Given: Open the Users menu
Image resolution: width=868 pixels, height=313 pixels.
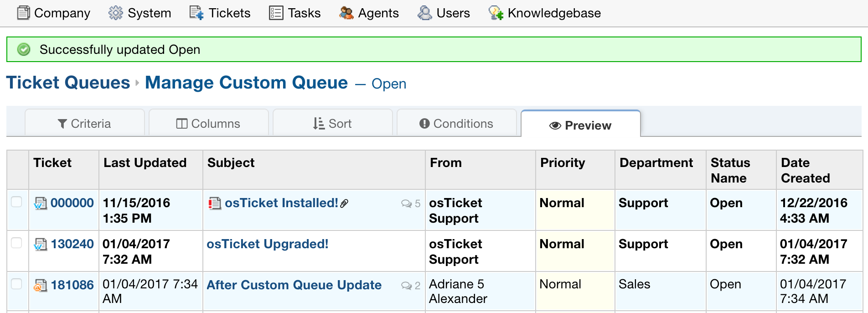Looking at the screenshot, I should 444,13.
